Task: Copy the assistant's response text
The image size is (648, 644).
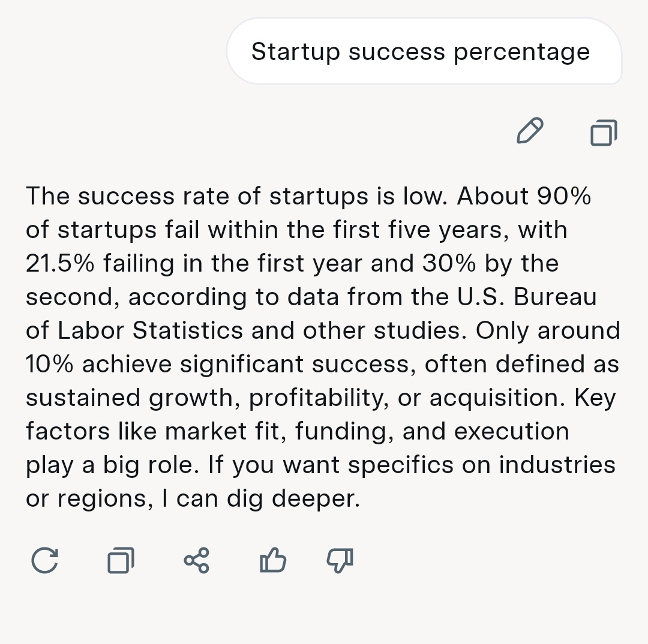Action: point(121,561)
